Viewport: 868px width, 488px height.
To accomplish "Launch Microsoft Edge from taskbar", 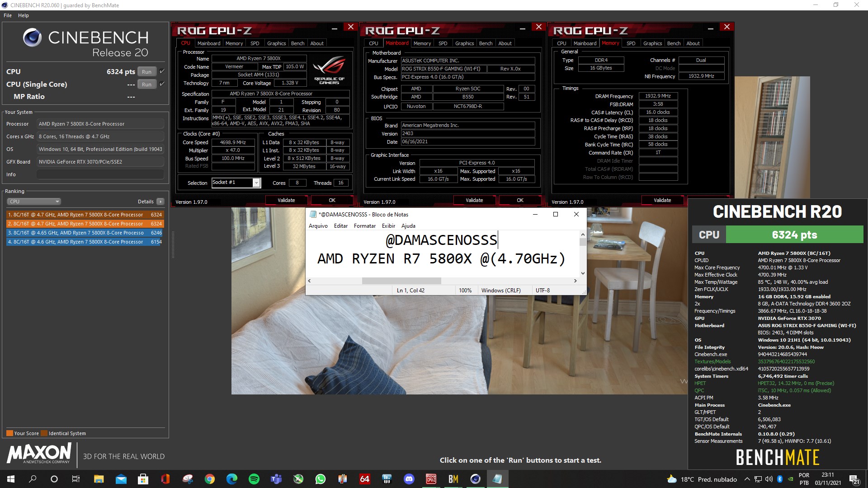I will [231, 479].
